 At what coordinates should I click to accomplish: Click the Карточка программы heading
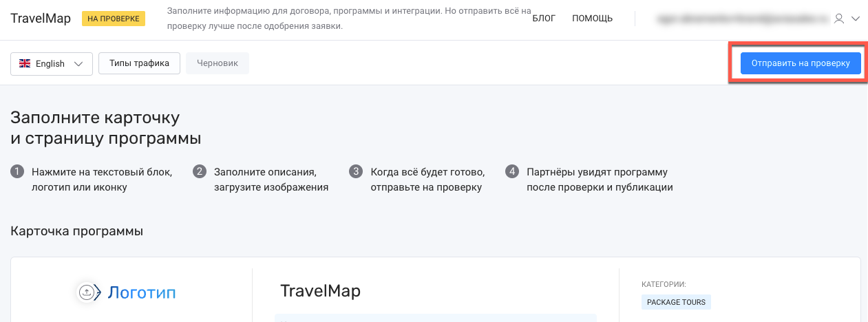[x=77, y=231]
